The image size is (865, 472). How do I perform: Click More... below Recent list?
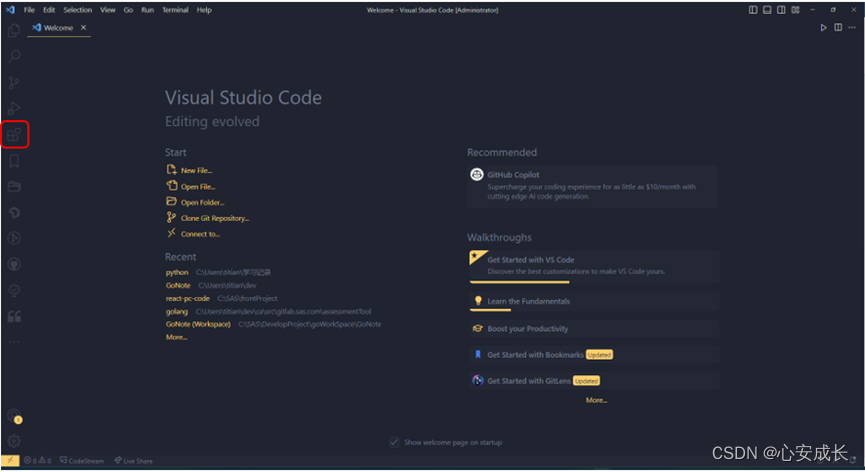pyautogui.click(x=177, y=337)
